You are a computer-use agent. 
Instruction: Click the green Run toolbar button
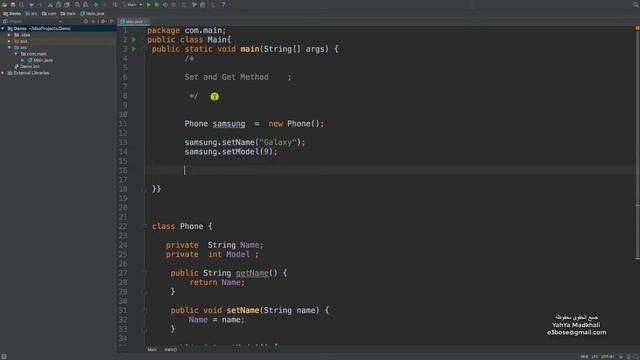(149, 4)
